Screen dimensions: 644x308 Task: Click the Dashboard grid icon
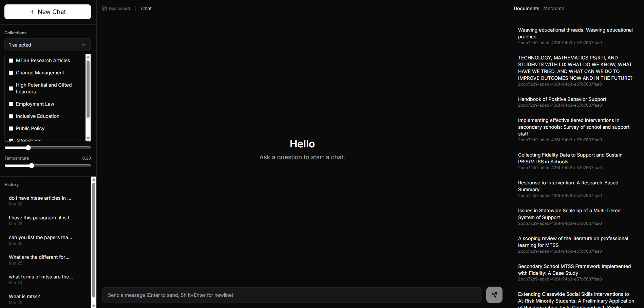tap(105, 8)
